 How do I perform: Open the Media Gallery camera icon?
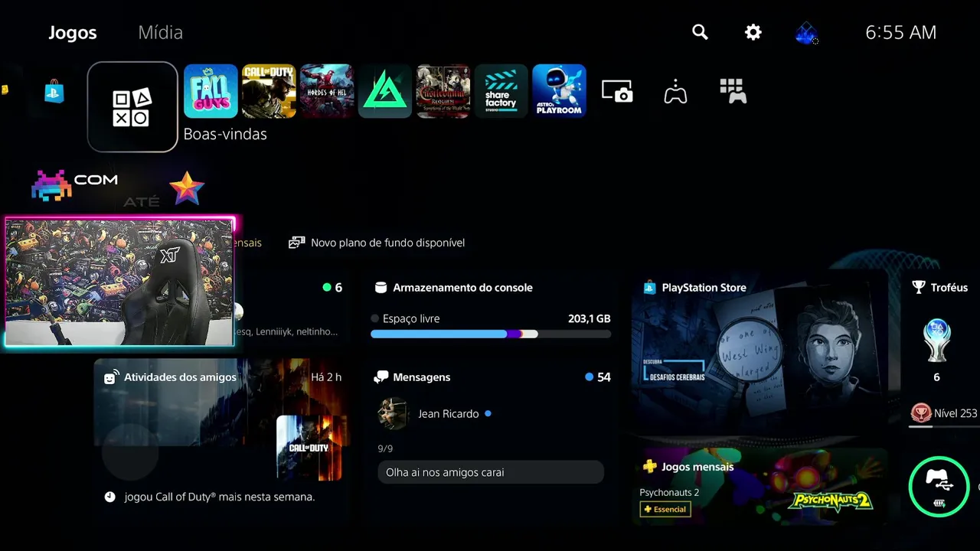617,91
